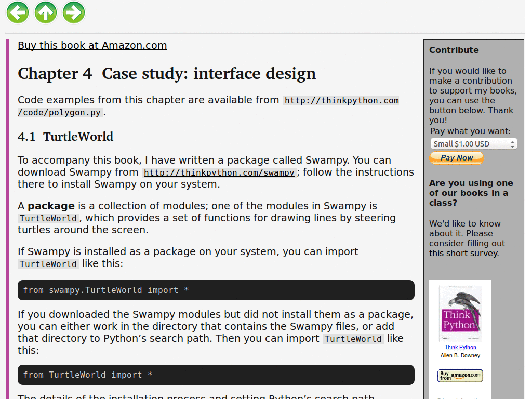Viewport: 532px width, 399px height.
Task: Follow the /code/polygon.py link
Action: (x=59, y=112)
